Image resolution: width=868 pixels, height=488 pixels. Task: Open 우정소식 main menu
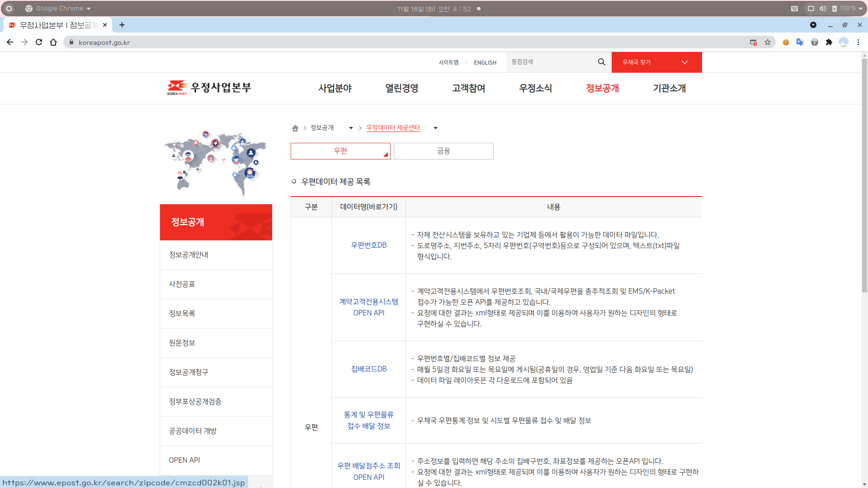tap(535, 88)
